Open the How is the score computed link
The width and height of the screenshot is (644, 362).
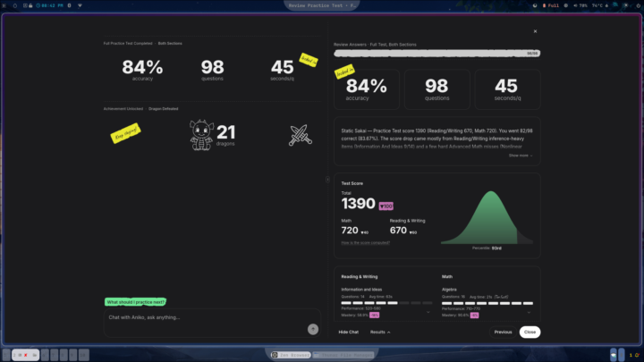coord(366,242)
